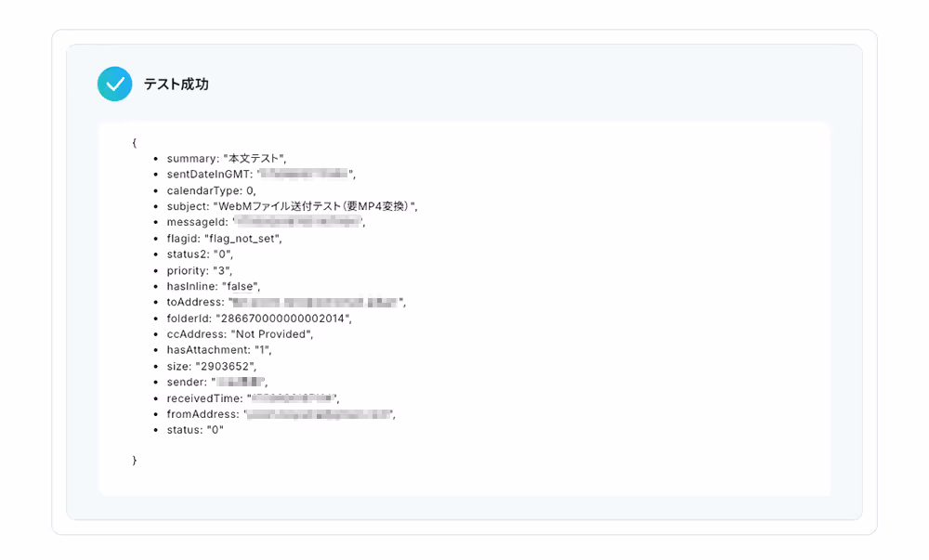Click the closing curly brace

pyautogui.click(x=135, y=460)
